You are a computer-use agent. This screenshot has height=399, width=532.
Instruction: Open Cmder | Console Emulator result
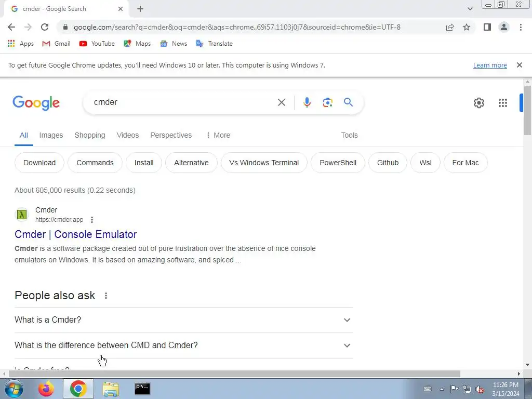[x=76, y=234]
